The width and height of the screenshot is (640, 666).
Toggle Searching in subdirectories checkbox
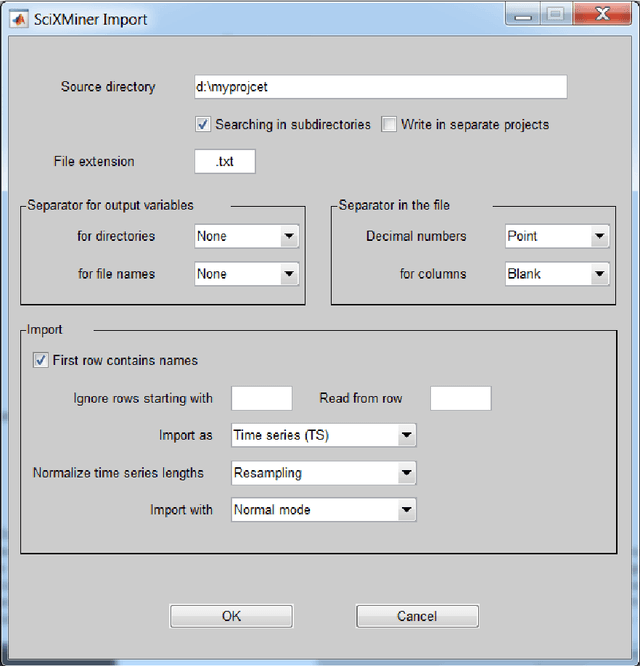pyautogui.click(x=203, y=125)
